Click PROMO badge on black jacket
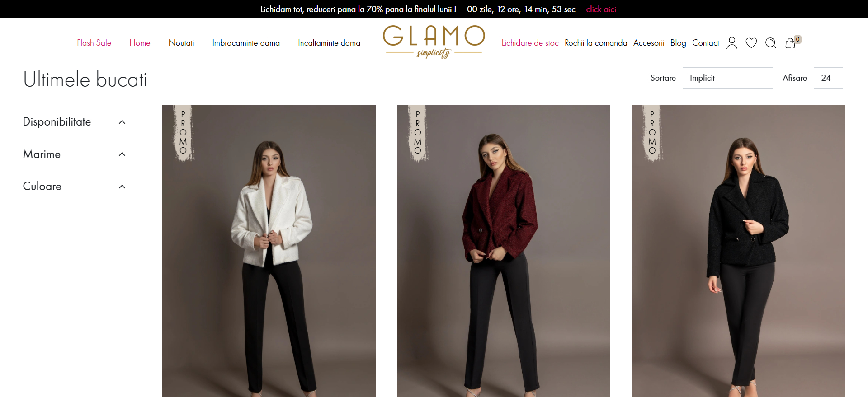 tap(652, 133)
